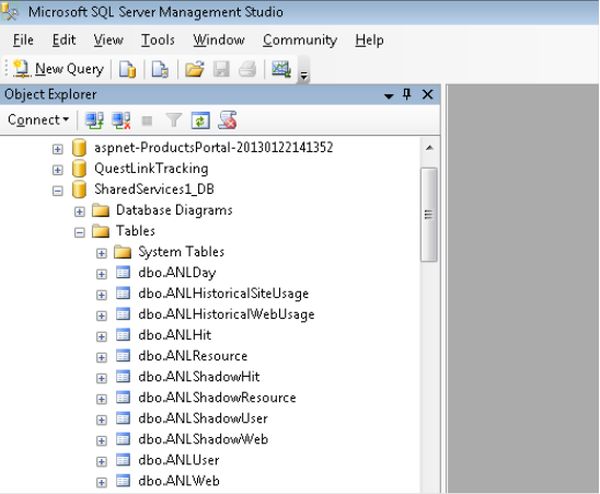Open the Window menu
This screenshot has width=600, height=494.
[218, 40]
